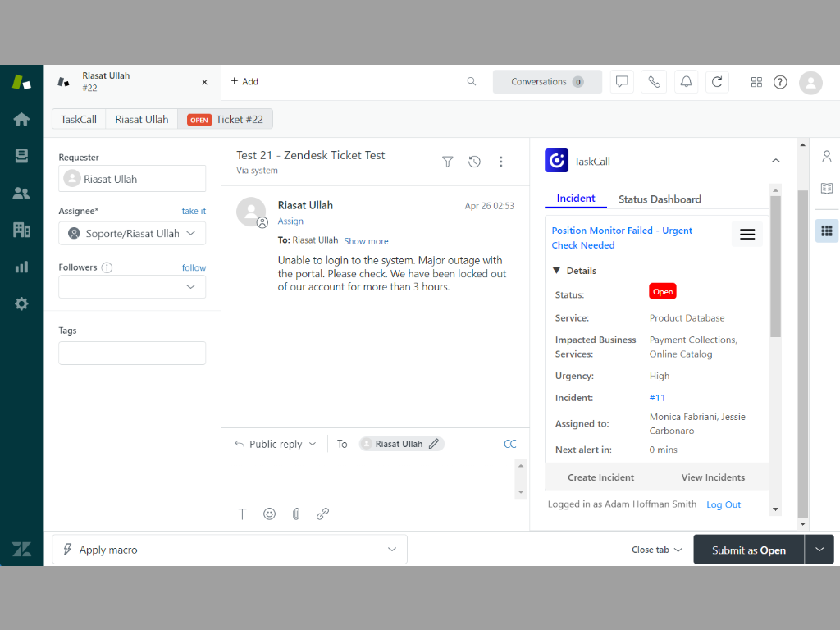The image size is (840, 630).
Task: Open the Assignee dropdown showing Soporte/Riasat Ullah
Action: click(131, 233)
